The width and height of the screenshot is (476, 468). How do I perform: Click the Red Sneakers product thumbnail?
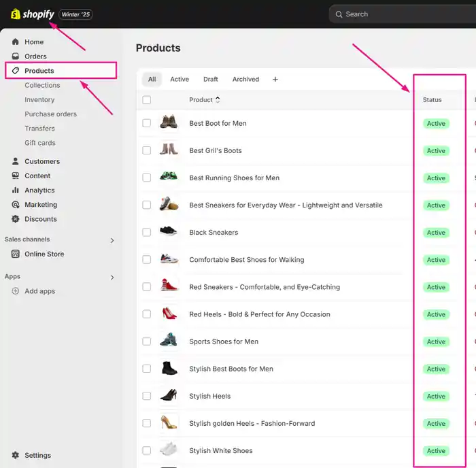tap(169, 286)
